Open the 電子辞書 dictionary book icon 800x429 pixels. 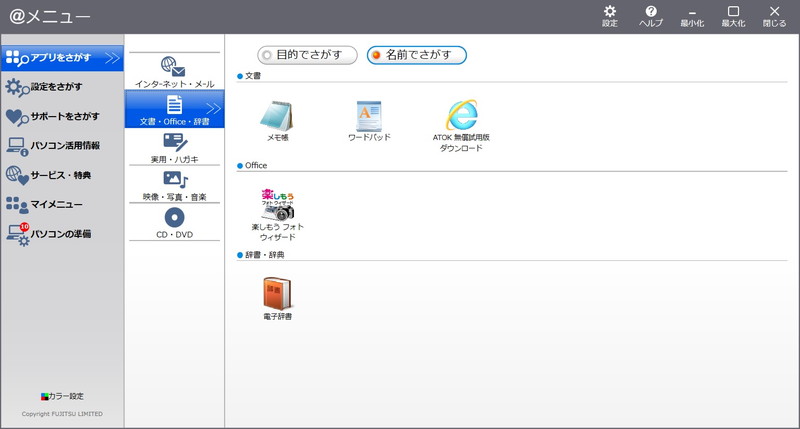tap(277, 293)
